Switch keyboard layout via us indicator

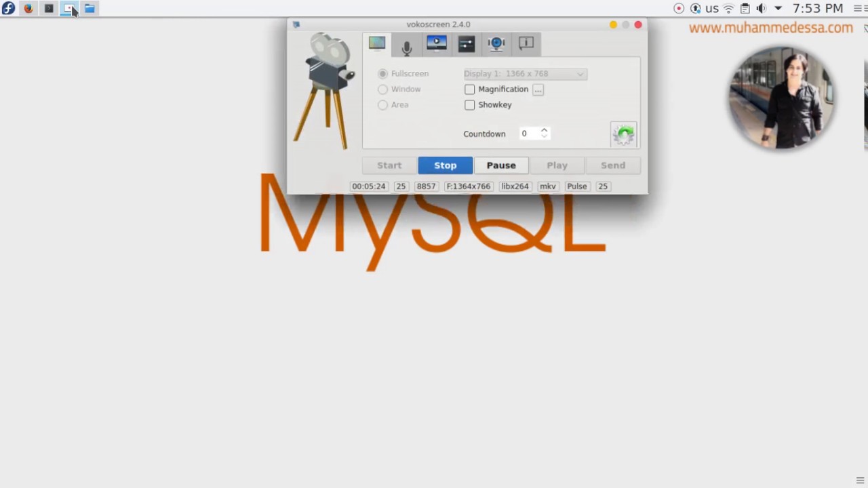tap(712, 8)
